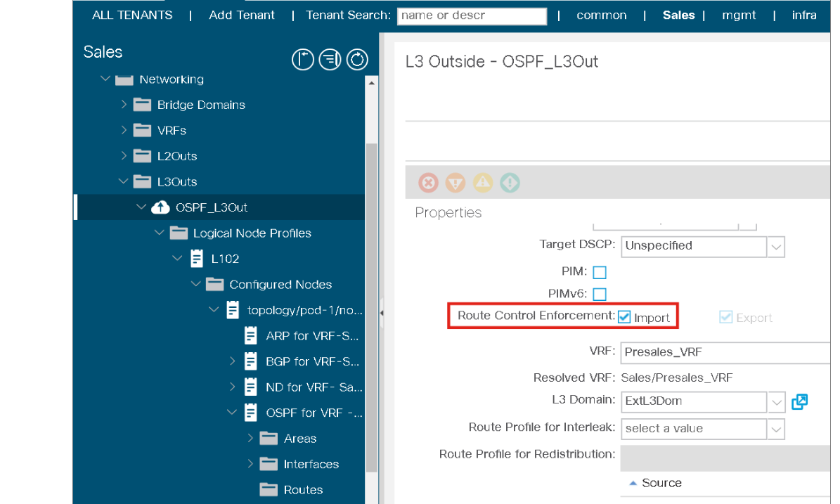Open the L3 Domain external link icon
Image resolution: width=840 pixels, height=504 pixels.
pyautogui.click(x=799, y=401)
